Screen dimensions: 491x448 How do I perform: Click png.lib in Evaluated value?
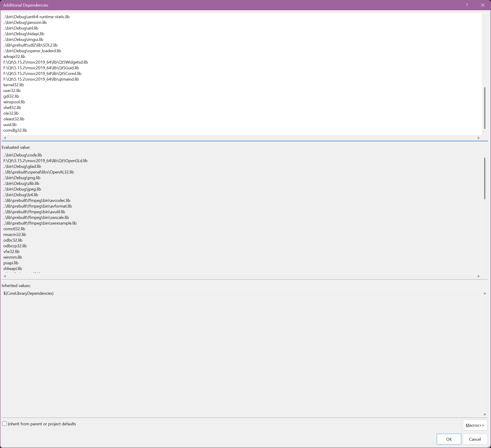pyautogui.click(x=22, y=178)
